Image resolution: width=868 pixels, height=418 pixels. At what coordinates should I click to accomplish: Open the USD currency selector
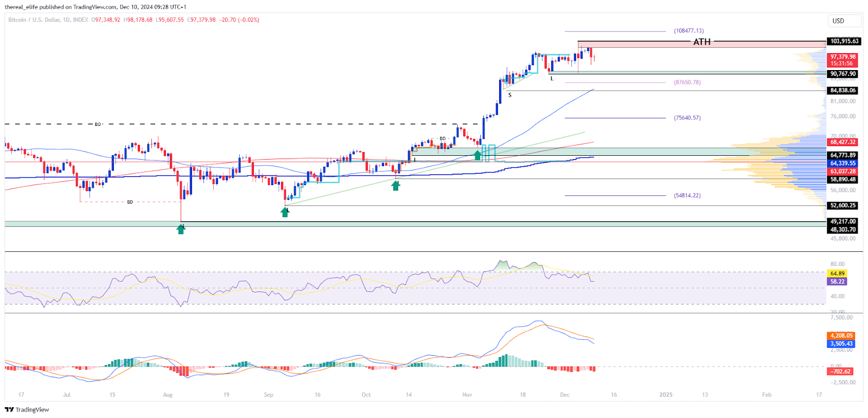[844, 21]
